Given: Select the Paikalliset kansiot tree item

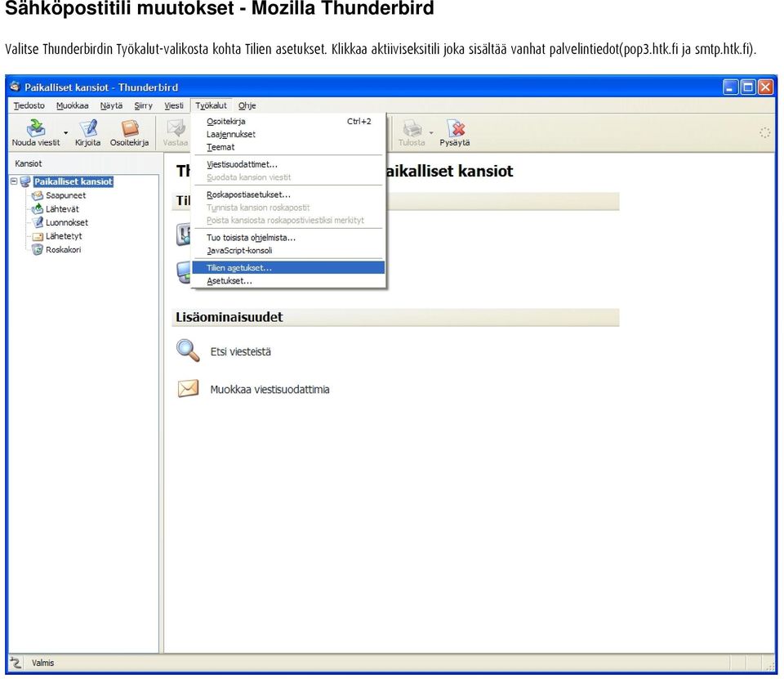Looking at the screenshot, I should [x=73, y=181].
